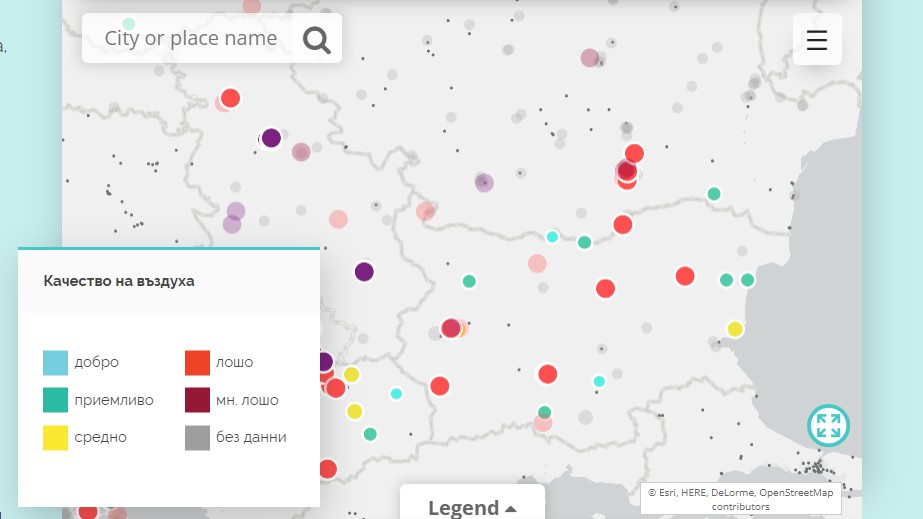Click the dark red cluster marker in Romania
The width and height of the screenshot is (923, 519).
(627, 171)
